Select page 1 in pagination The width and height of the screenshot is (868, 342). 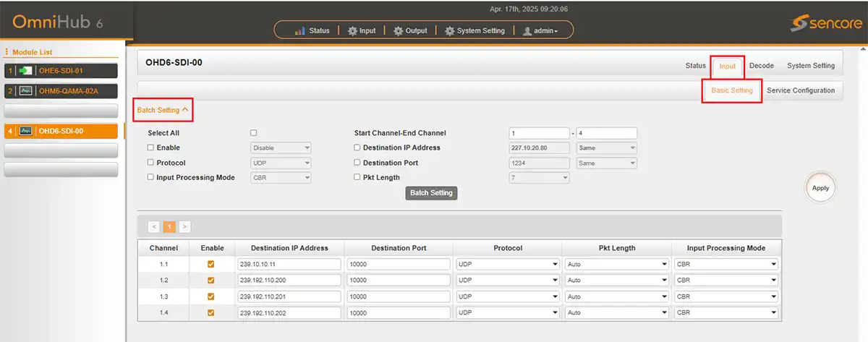coord(169,226)
